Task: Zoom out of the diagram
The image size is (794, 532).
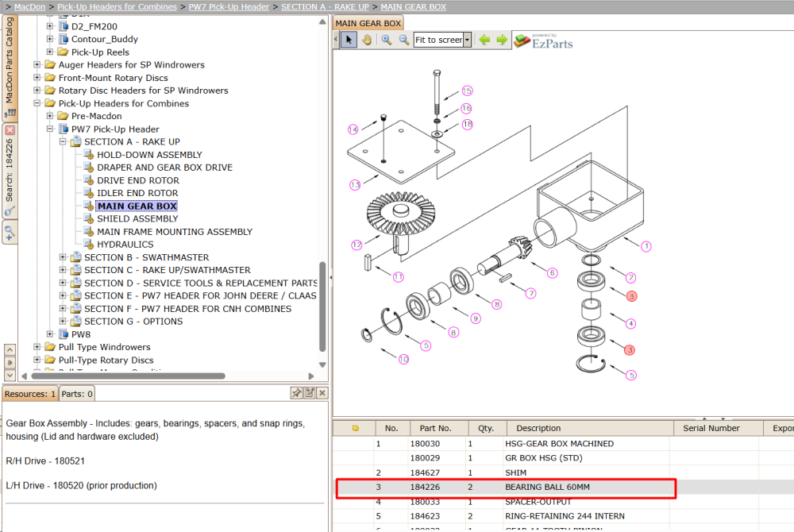Action: [403, 40]
